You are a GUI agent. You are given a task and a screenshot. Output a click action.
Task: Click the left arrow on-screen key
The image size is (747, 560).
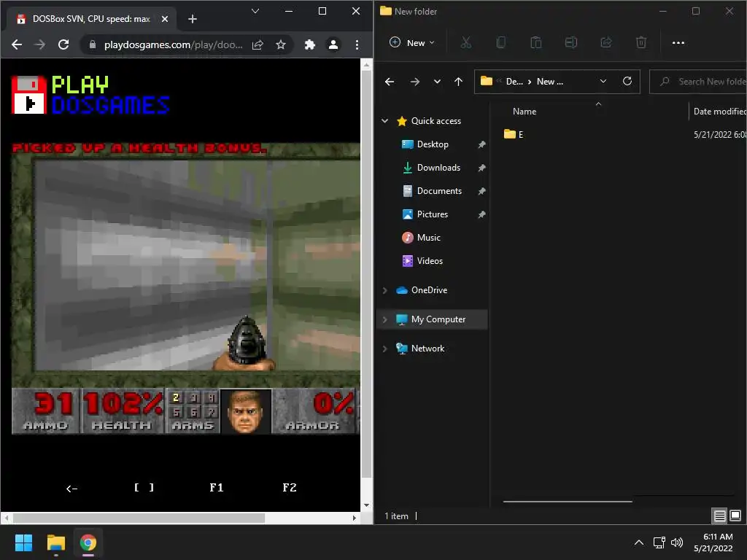coord(72,488)
